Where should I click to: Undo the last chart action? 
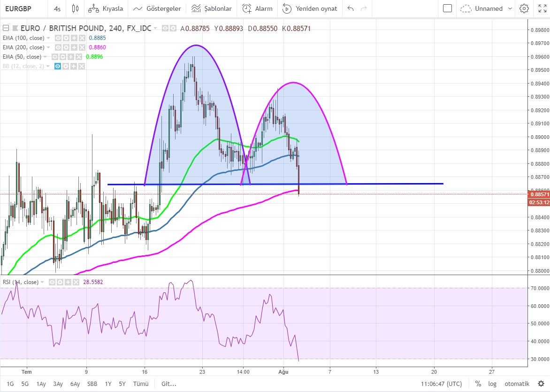(350, 8)
